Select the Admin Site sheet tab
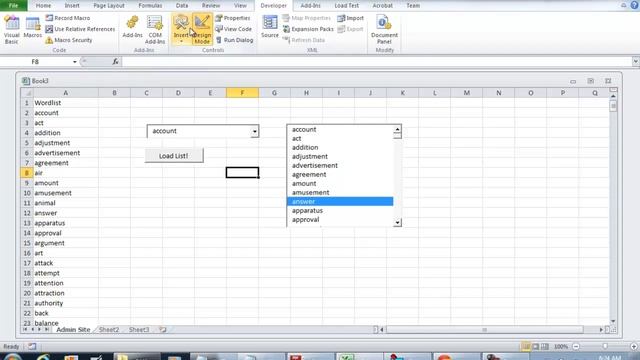 (x=73, y=329)
